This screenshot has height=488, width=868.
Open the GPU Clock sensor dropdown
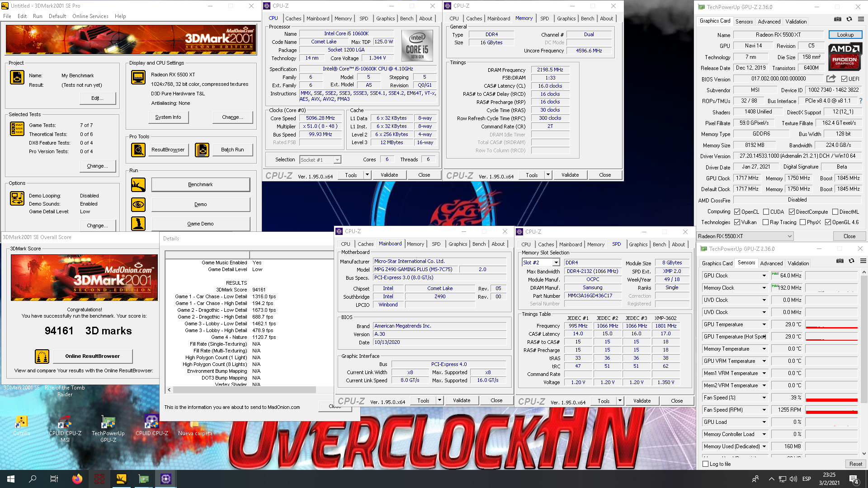(x=764, y=276)
